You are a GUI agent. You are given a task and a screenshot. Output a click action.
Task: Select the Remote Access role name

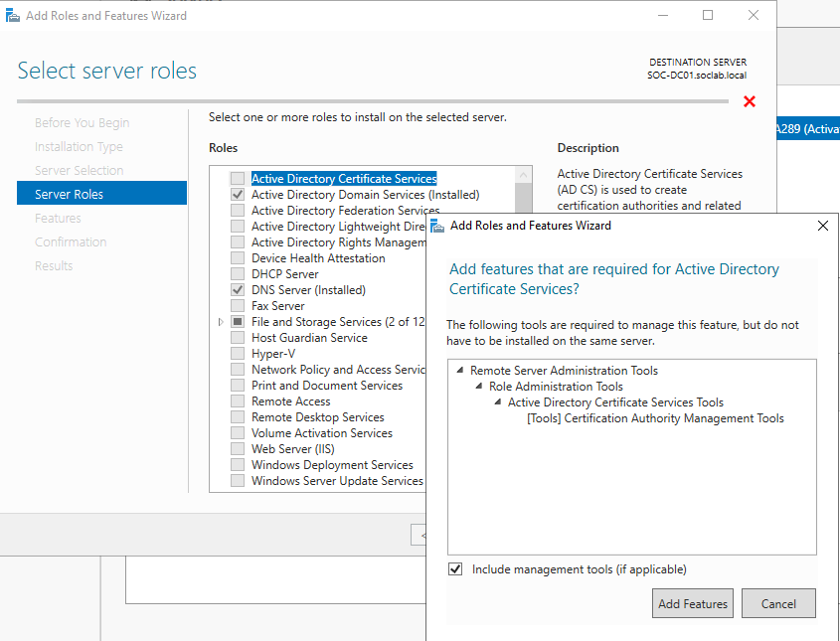(x=291, y=401)
